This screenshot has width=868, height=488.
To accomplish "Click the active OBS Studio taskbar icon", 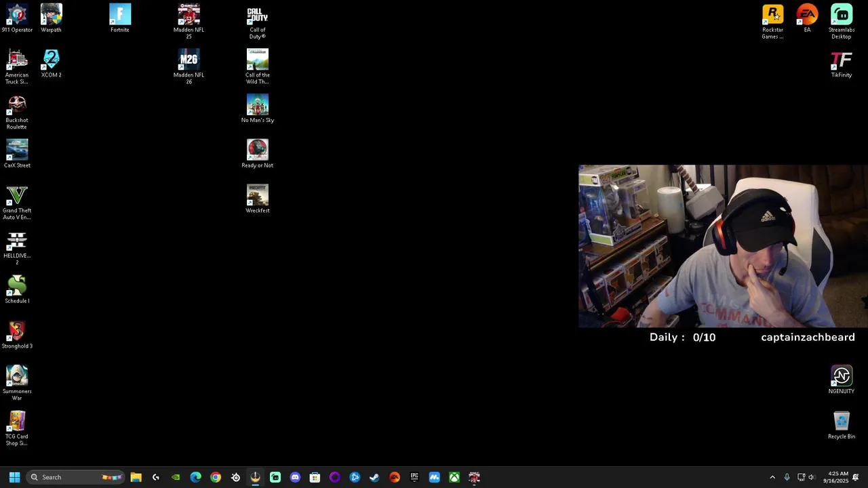I will click(x=255, y=477).
